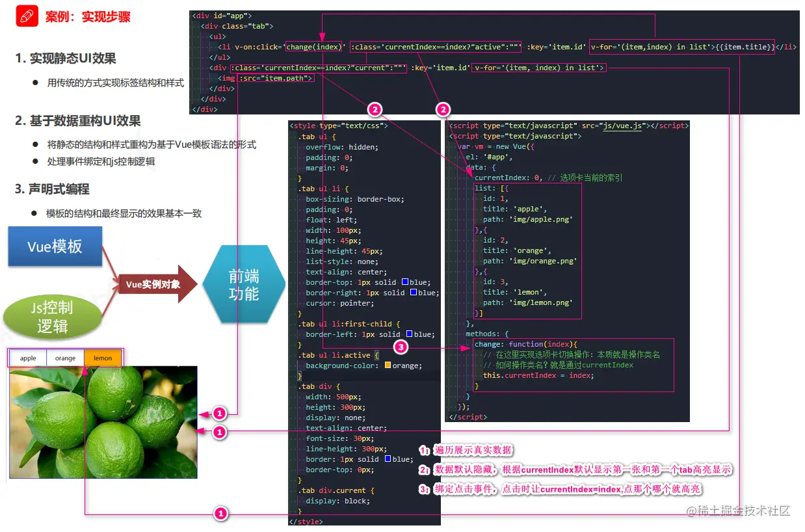The image size is (805, 532).
Task: Click heading '1. 实现静态UI效果'
Action: click(66, 59)
